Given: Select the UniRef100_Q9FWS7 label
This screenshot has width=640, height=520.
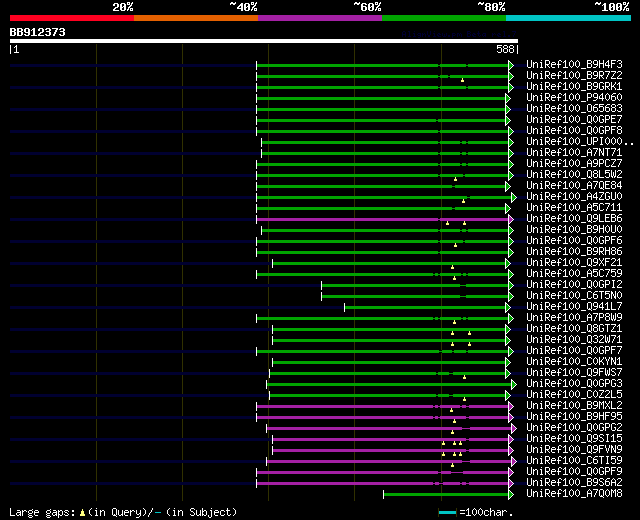Looking at the screenshot, I should click(x=574, y=373).
